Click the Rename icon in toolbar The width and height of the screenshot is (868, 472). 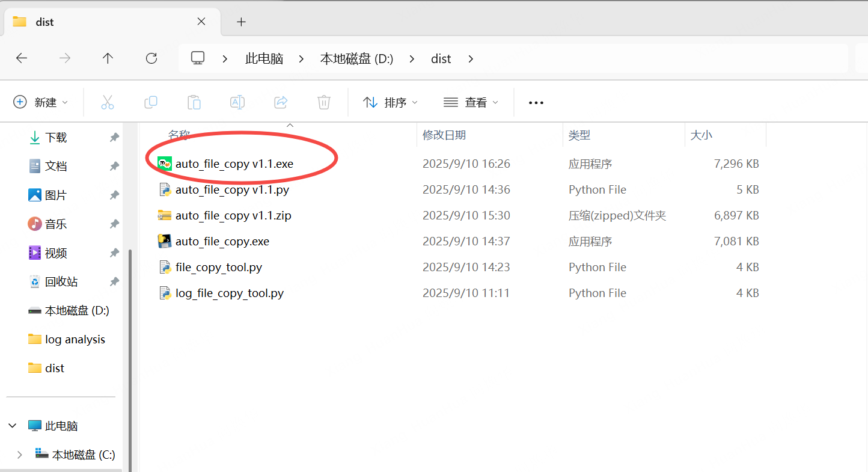point(237,102)
